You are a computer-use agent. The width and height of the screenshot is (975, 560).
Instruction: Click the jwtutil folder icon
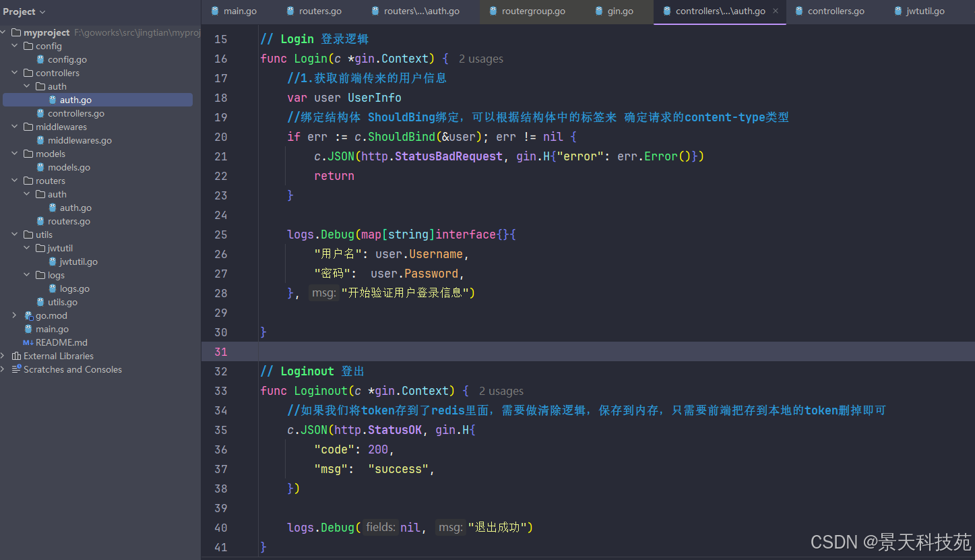40,248
